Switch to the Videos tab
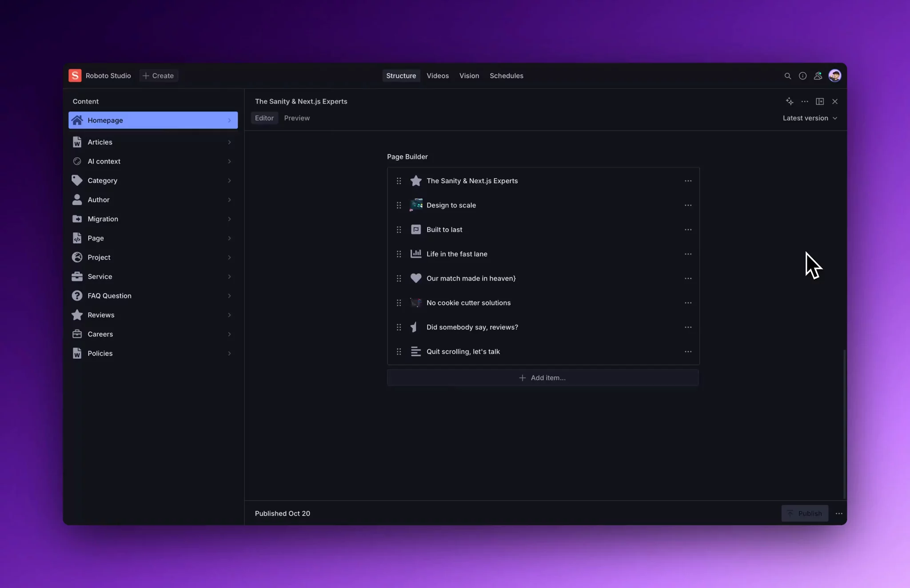 tap(438, 76)
